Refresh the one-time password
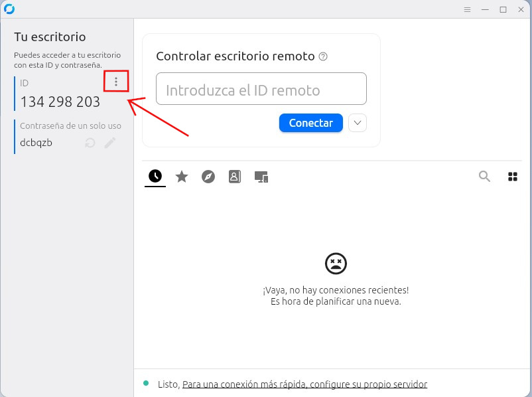Image resolution: width=532 pixels, height=397 pixels. (90, 143)
